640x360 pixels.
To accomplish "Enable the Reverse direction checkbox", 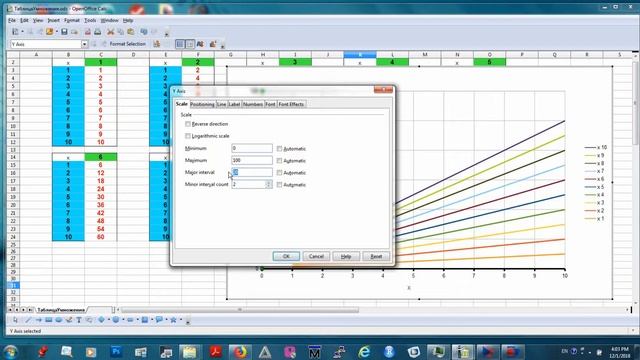I will coord(188,124).
